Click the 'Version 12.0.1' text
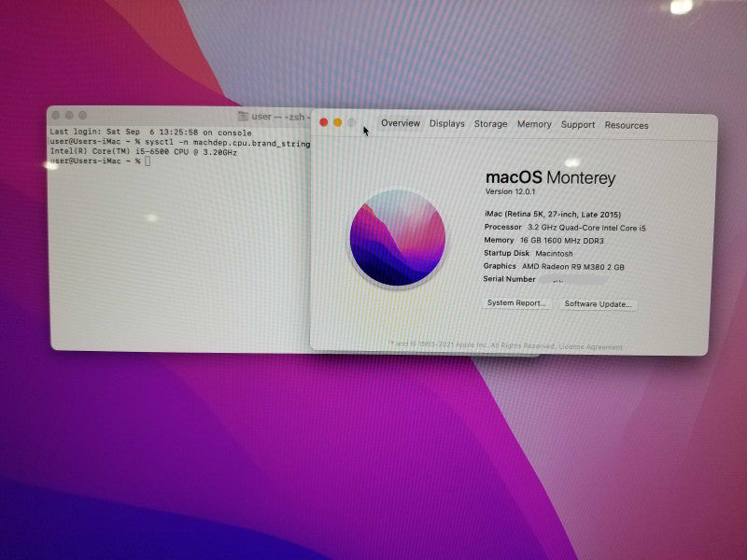Image resolution: width=747 pixels, height=560 pixels. pyautogui.click(x=510, y=191)
